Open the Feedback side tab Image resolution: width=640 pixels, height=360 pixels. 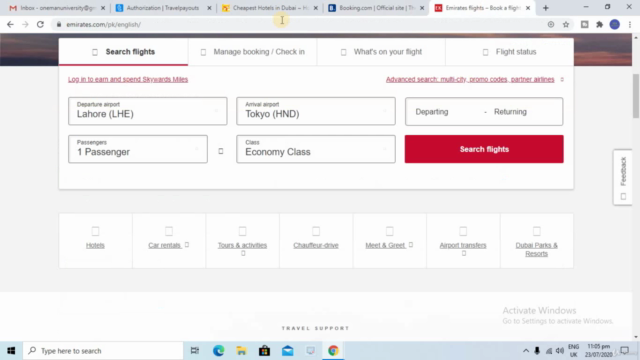click(623, 177)
